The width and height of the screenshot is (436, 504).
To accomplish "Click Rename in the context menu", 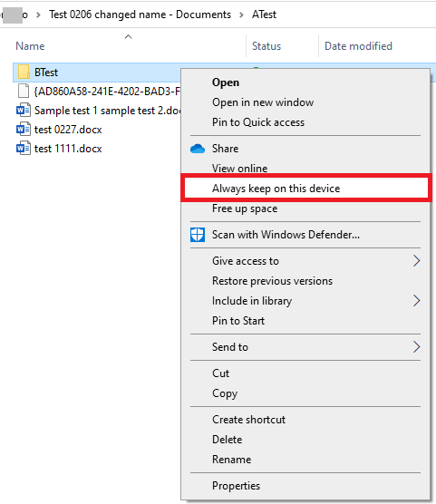I will [231, 460].
